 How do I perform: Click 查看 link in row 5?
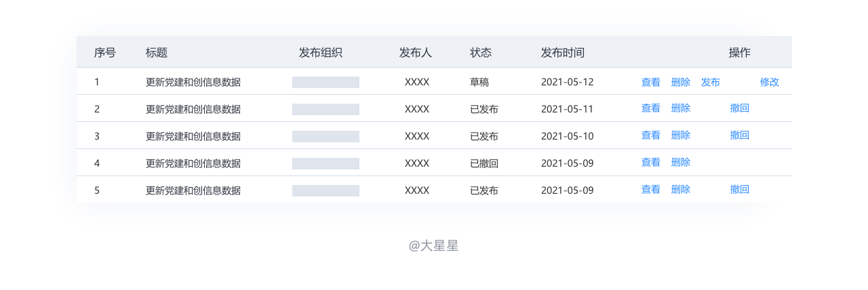tap(650, 190)
